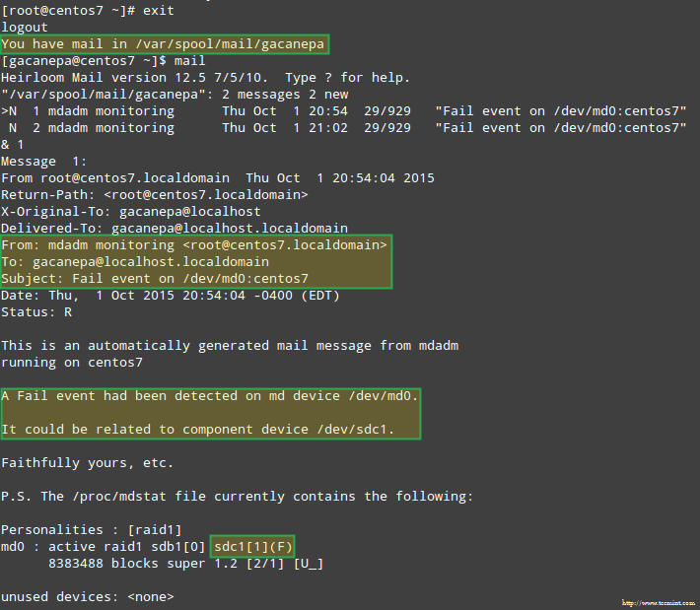Select the first mdadm monitoring message row
Viewport: 700px width, 610px height.
pyautogui.click(x=343, y=110)
